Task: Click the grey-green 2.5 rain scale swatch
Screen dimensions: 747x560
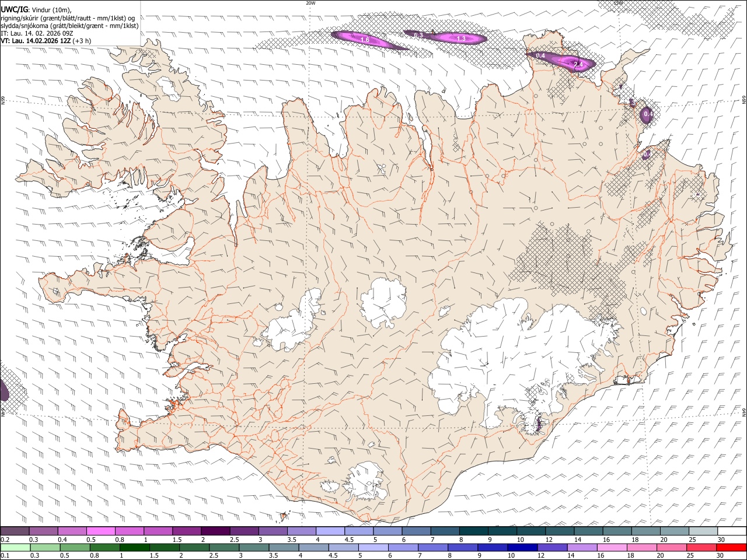Action: [x=224, y=547]
